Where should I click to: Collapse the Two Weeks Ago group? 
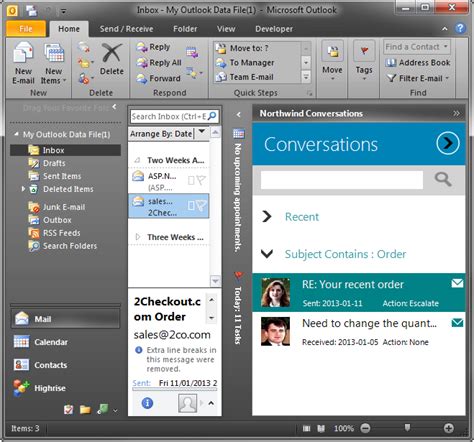(137, 160)
